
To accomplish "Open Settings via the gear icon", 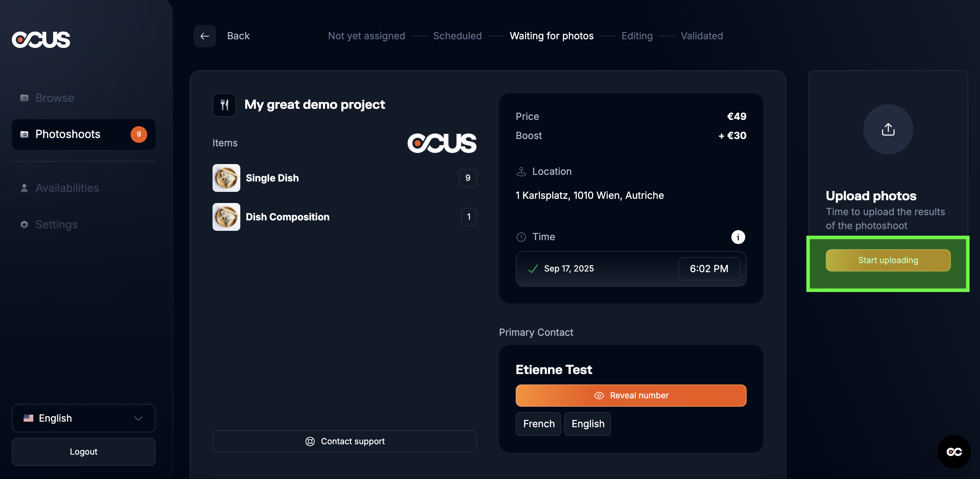I will tap(24, 224).
